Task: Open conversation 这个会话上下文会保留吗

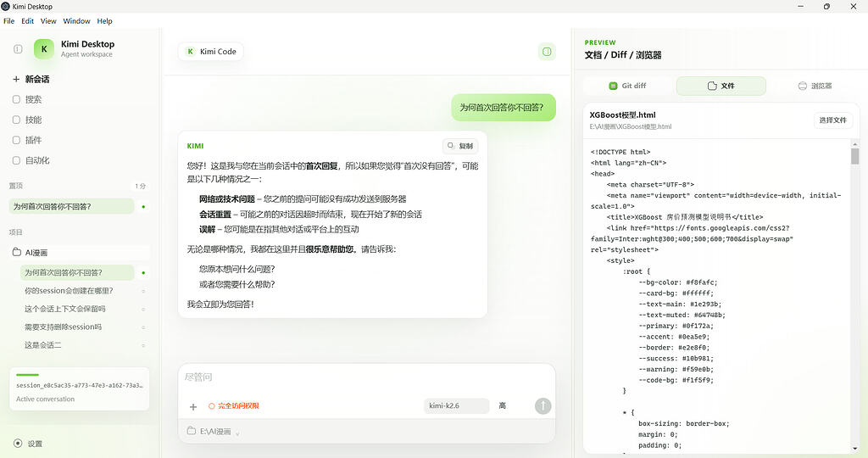Action: [64, 309]
